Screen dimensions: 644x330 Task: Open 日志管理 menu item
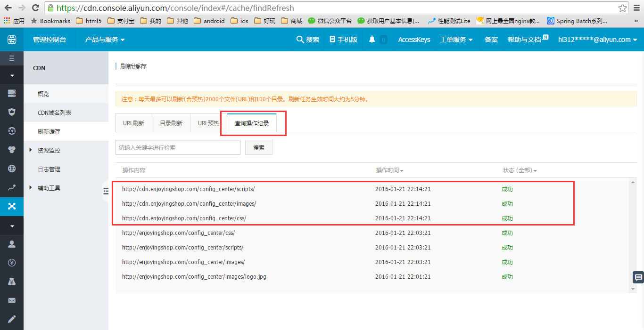[66, 169]
